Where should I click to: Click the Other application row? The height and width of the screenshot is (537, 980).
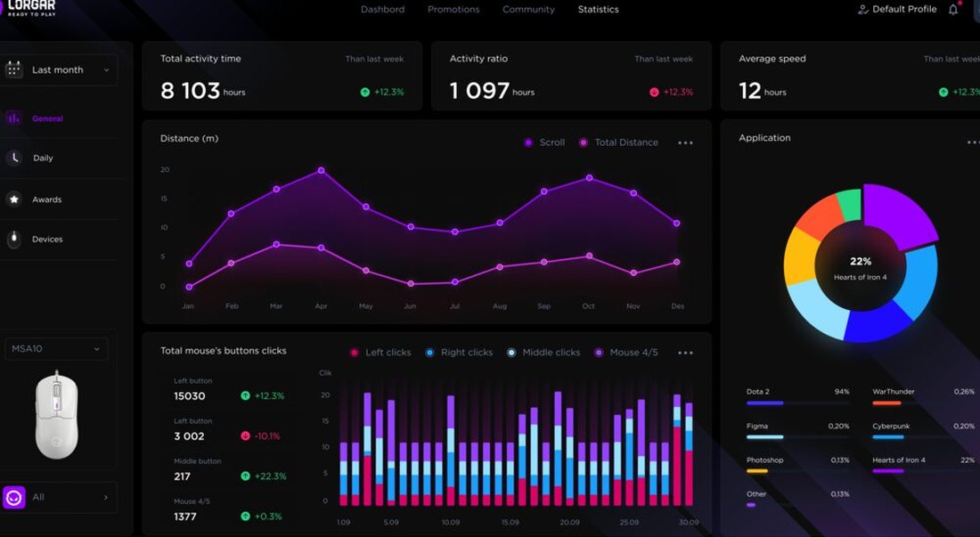coord(797,499)
